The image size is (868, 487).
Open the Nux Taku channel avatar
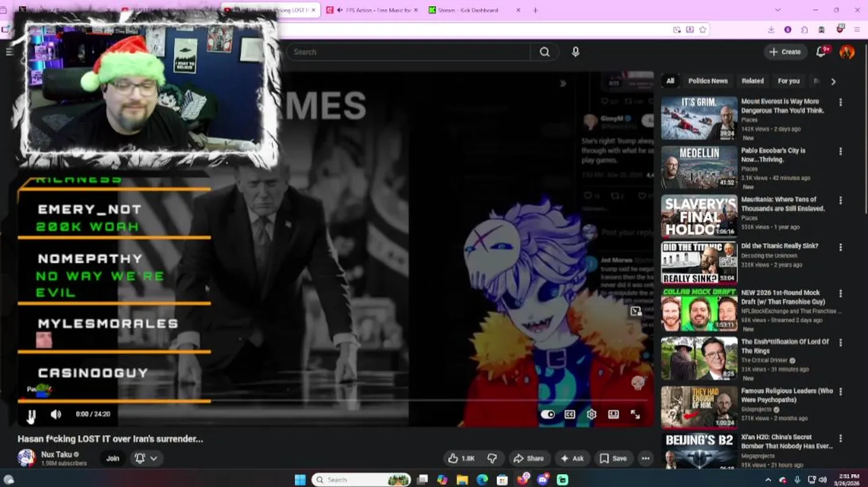tap(26, 458)
